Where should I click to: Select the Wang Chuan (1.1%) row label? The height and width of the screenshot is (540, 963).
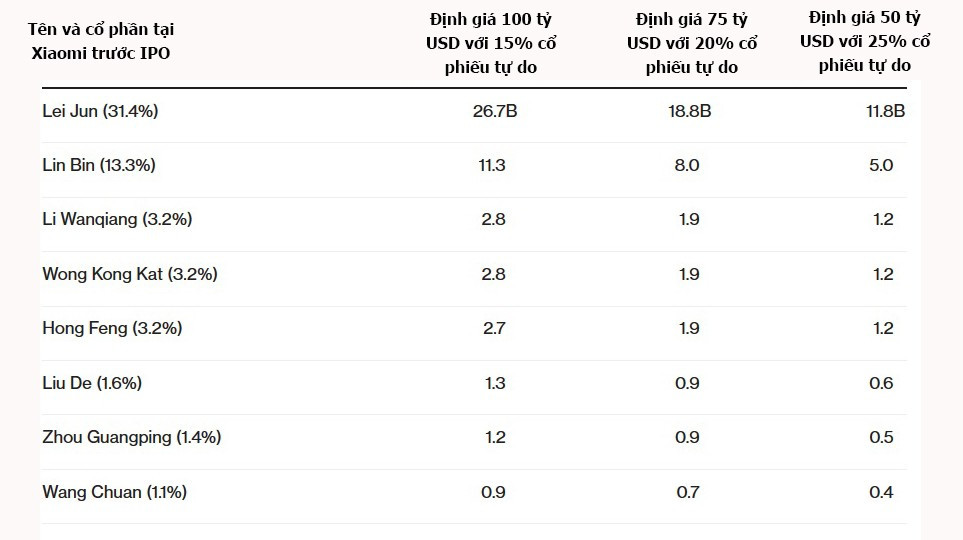coord(115,492)
